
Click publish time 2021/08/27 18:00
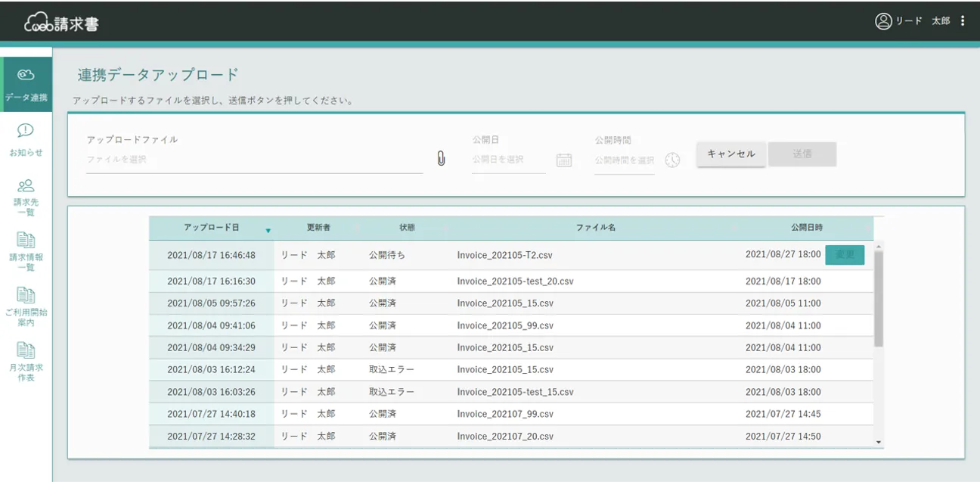point(783,255)
